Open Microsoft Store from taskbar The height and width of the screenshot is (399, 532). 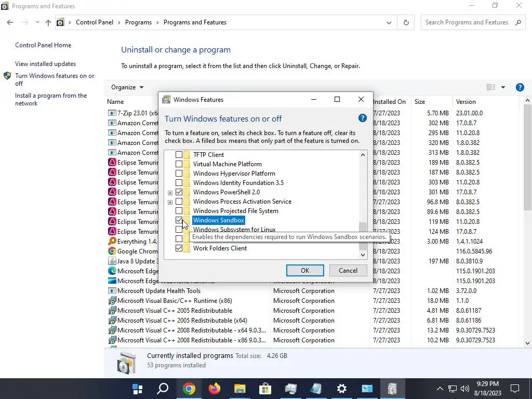265,389
